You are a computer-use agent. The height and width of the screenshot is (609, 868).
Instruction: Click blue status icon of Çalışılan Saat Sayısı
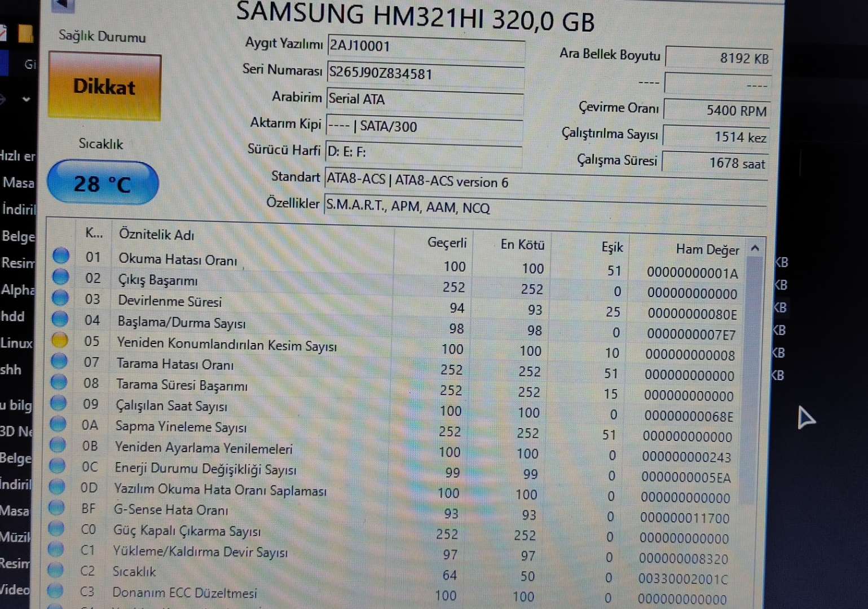[x=58, y=403]
